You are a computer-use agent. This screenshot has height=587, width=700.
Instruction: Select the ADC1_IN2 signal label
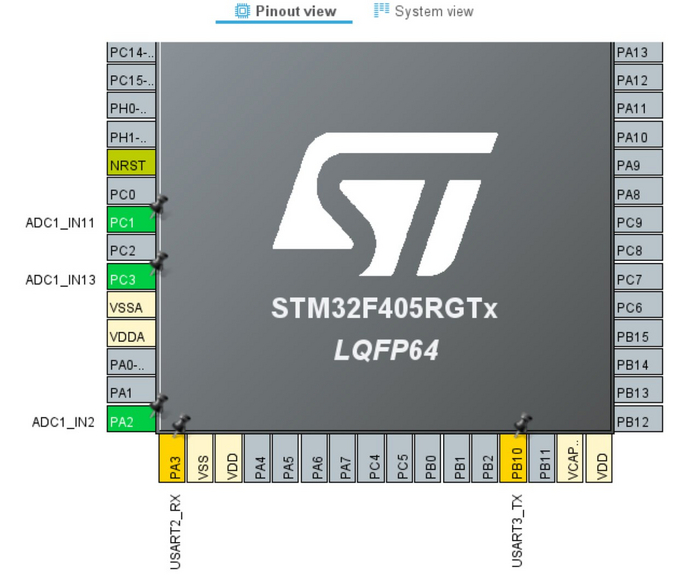coord(63,422)
